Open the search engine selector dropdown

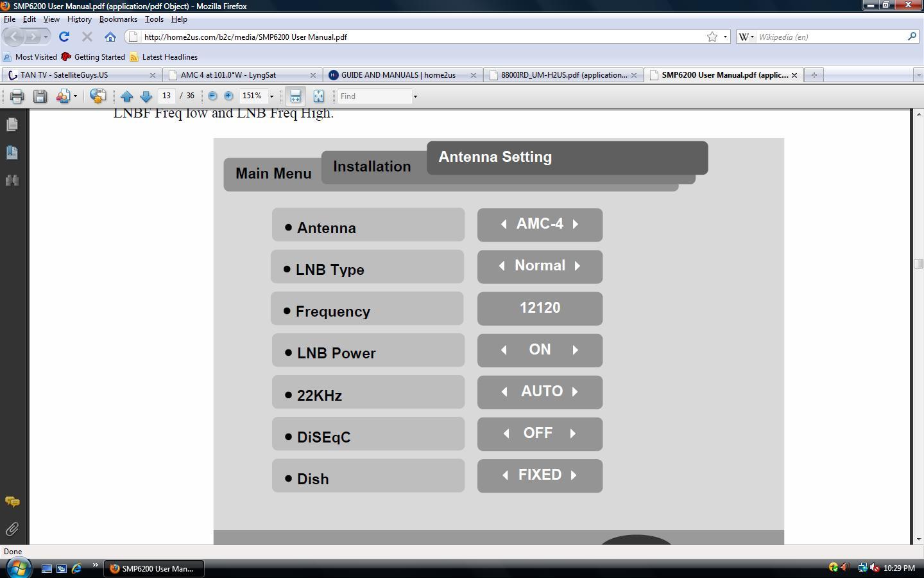[746, 37]
